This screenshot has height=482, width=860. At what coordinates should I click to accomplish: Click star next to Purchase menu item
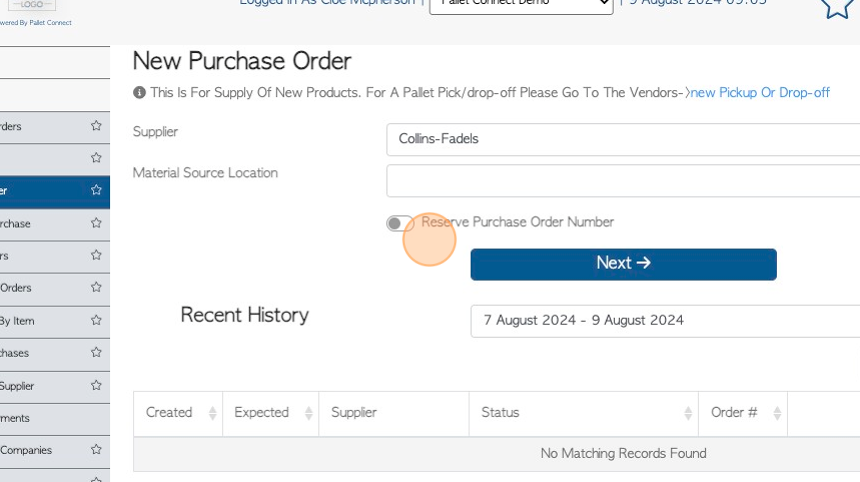pyautogui.click(x=96, y=223)
